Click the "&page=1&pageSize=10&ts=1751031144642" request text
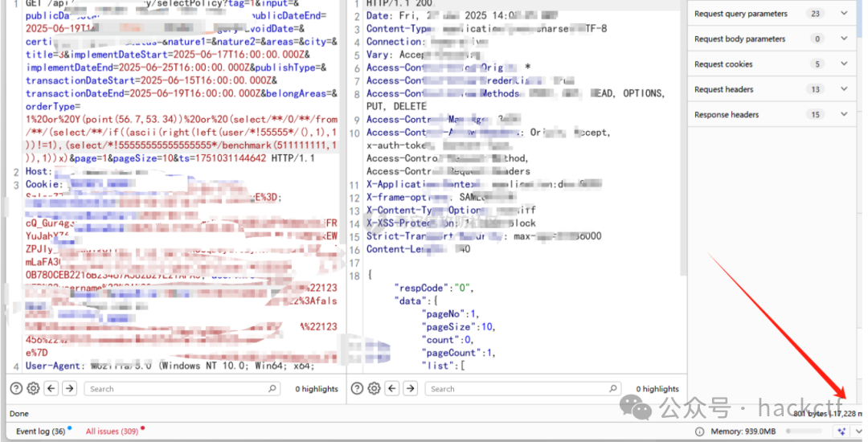Image resolution: width=868 pixels, height=442 pixels. click(168, 158)
